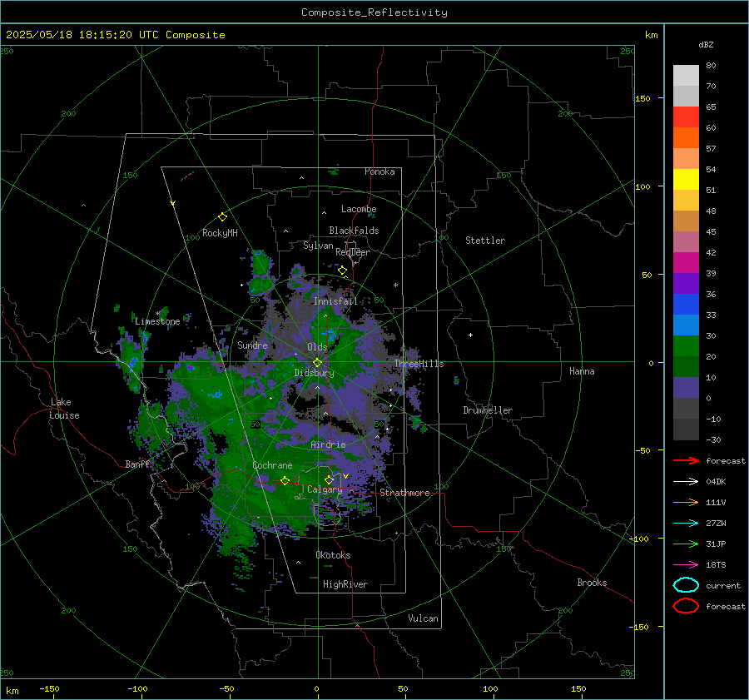Click the Airdrie city label
This screenshot has width=749, height=700.
tap(328, 444)
